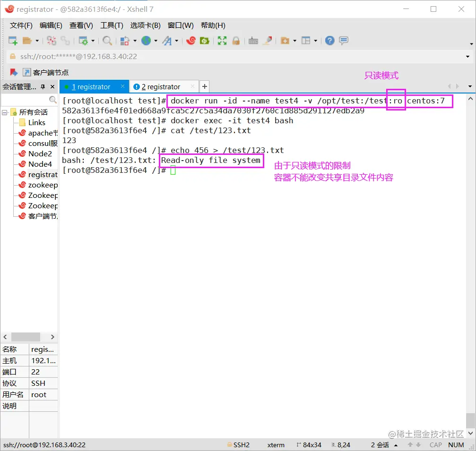Click the session tree horizontal scrollbar
Viewport: 476px width, 451px height.
point(26,337)
